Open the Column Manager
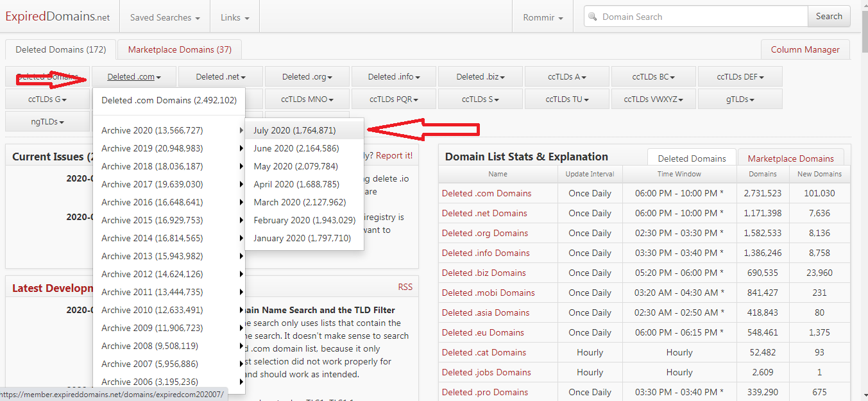868x401 pixels. (x=805, y=49)
